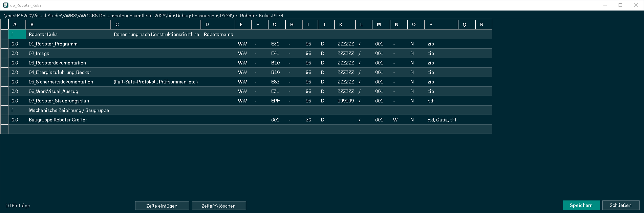
Task: Click the highlighted 'i' cell in first row
Action: [17, 34]
